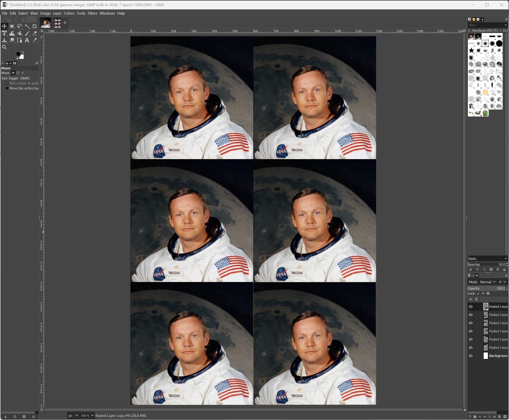The height and width of the screenshot is (420, 509).
Task: Delete this brush icon below Spacing
Action: pyautogui.click(x=491, y=270)
